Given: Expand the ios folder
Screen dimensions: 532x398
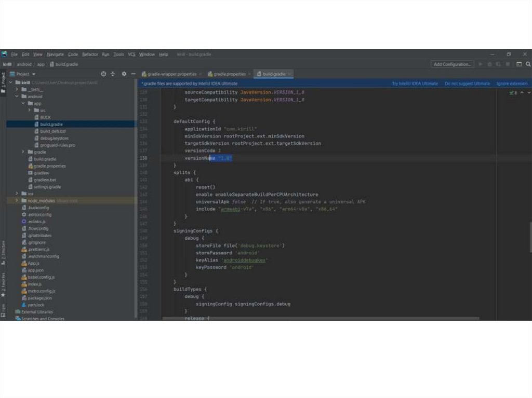Looking at the screenshot, I should point(17,194).
